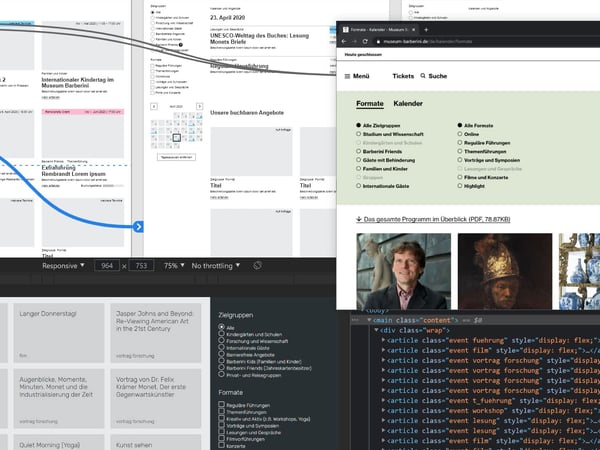Expand article class="event t_fuehrung" node
This screenshot has width=600, height=450.
[x=383, y=401]
